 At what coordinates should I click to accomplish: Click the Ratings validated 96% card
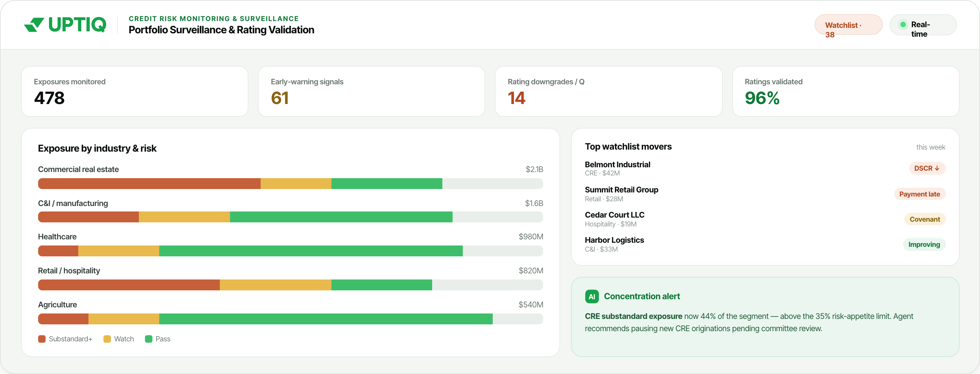[845, 91]
